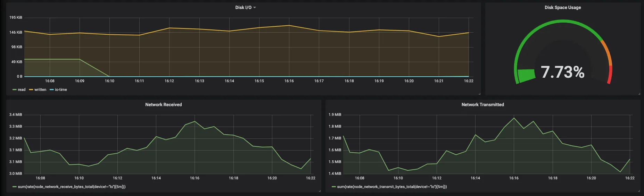Click the '146 KiB' y-axis label
Screen dimensions: 644x196
[16, 32]
